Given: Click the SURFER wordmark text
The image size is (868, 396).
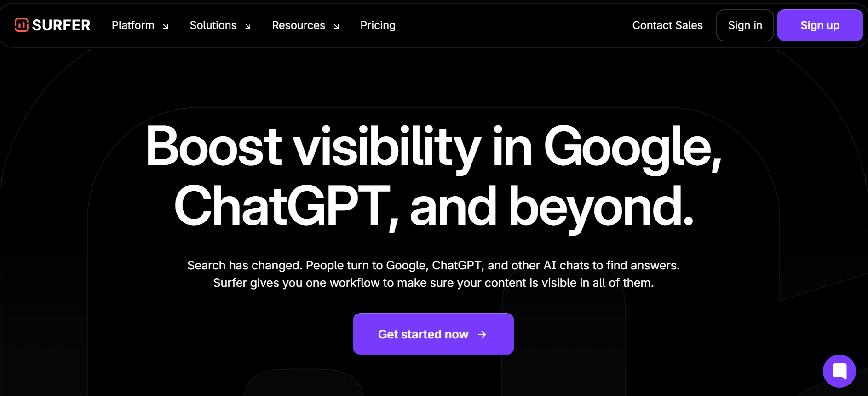Looking at the screenshot, I should click(61, 25).
